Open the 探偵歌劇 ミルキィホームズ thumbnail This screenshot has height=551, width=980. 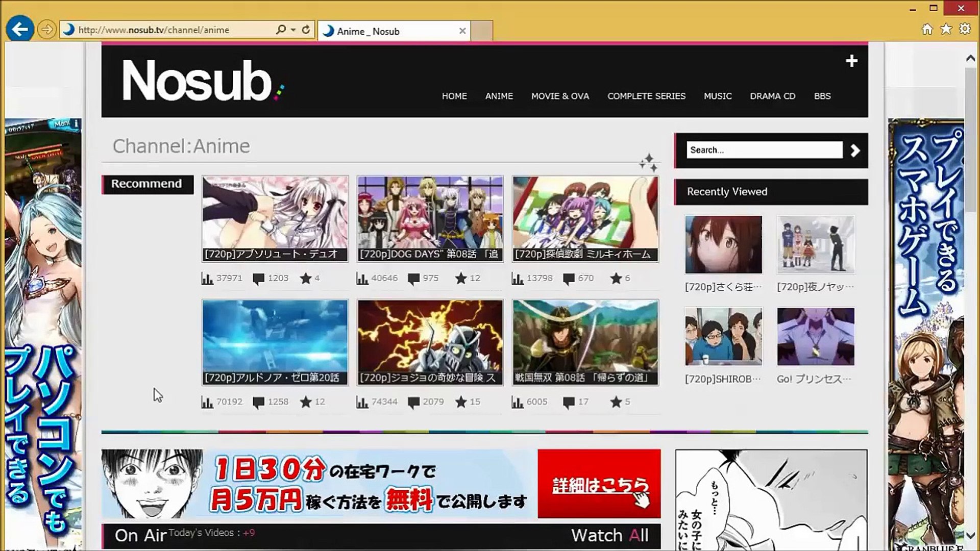585,219
